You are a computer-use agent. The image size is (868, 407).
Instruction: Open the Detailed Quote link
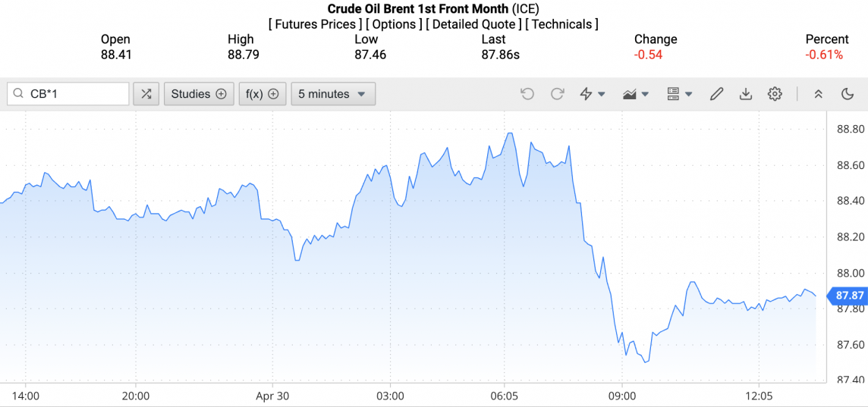coord(473,24)
